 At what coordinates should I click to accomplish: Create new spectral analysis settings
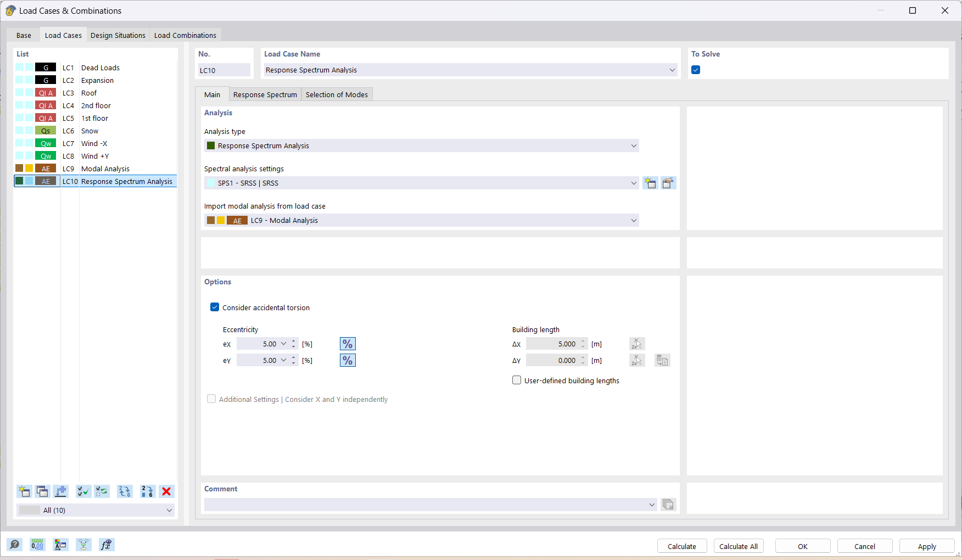coord(650,183)
